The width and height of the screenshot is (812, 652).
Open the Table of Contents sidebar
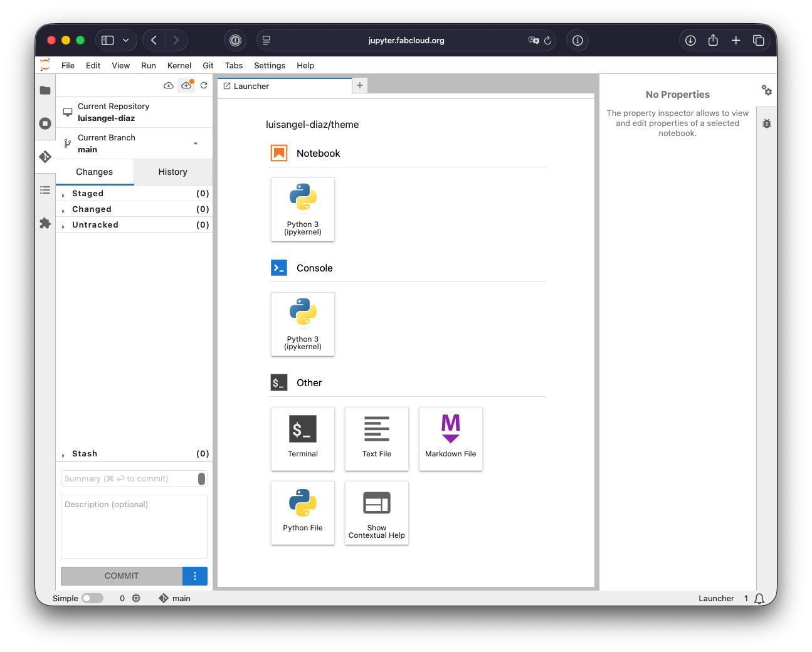(x=45, y=190)
